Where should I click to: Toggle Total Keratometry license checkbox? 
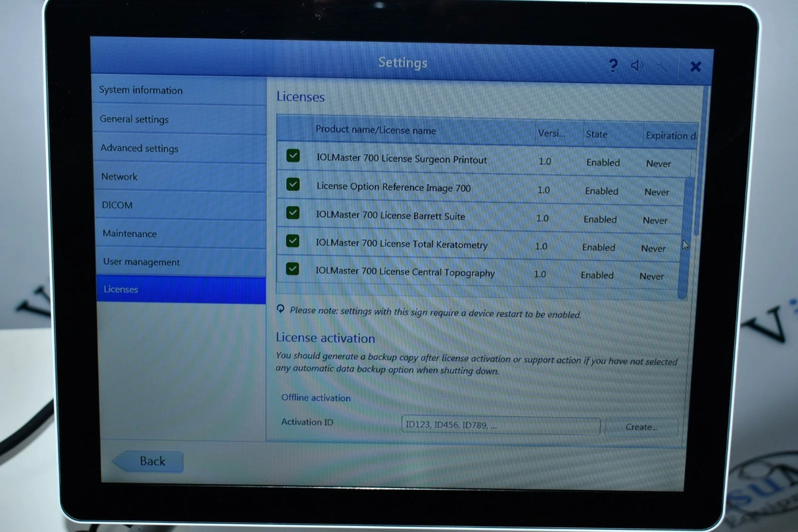coord(292,241)
